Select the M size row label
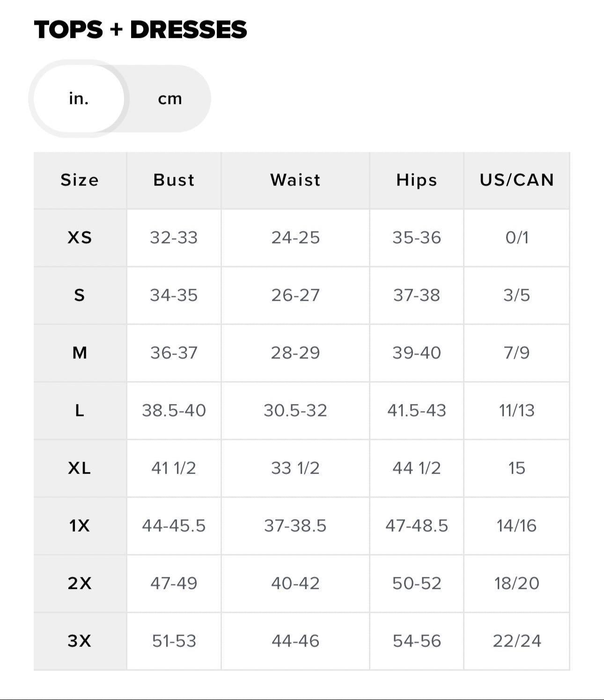Viewport: 604px width, 700px height. click(x=80, y=353)
